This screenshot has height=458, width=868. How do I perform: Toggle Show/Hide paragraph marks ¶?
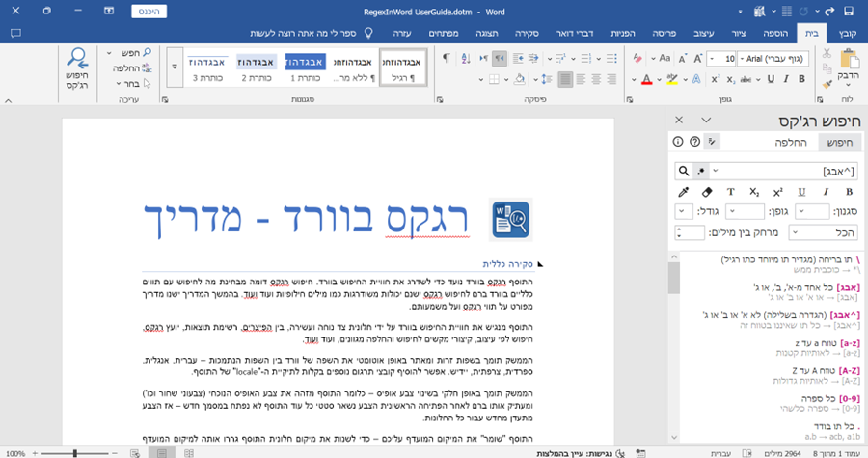447,58
